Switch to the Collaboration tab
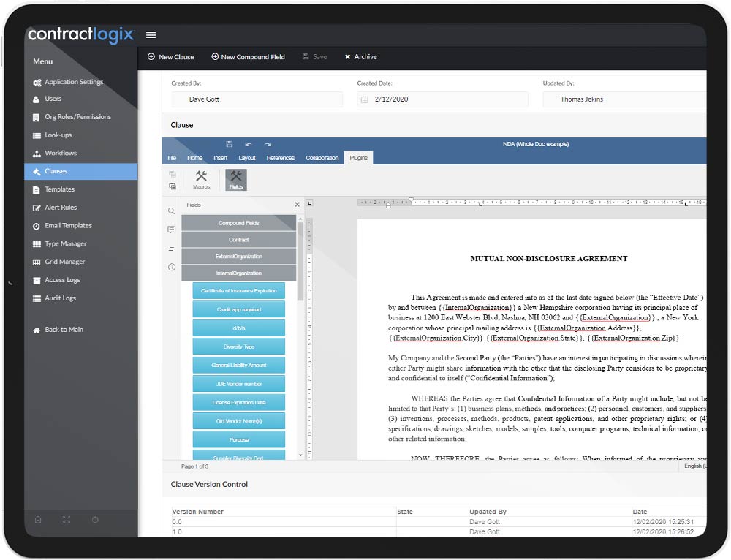This screenshot has width=731, height=560. [322, 158]
